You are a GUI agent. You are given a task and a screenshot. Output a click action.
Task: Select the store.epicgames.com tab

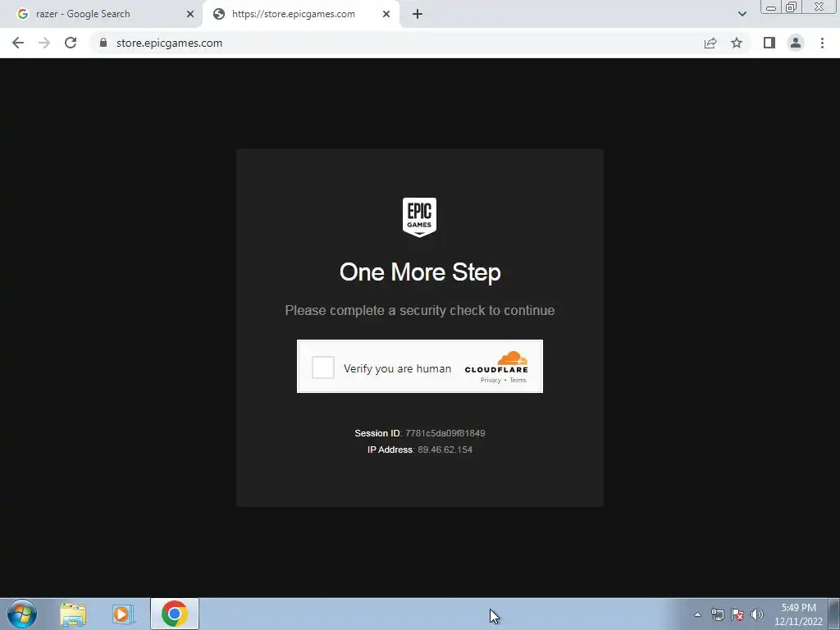click(300, 14)
